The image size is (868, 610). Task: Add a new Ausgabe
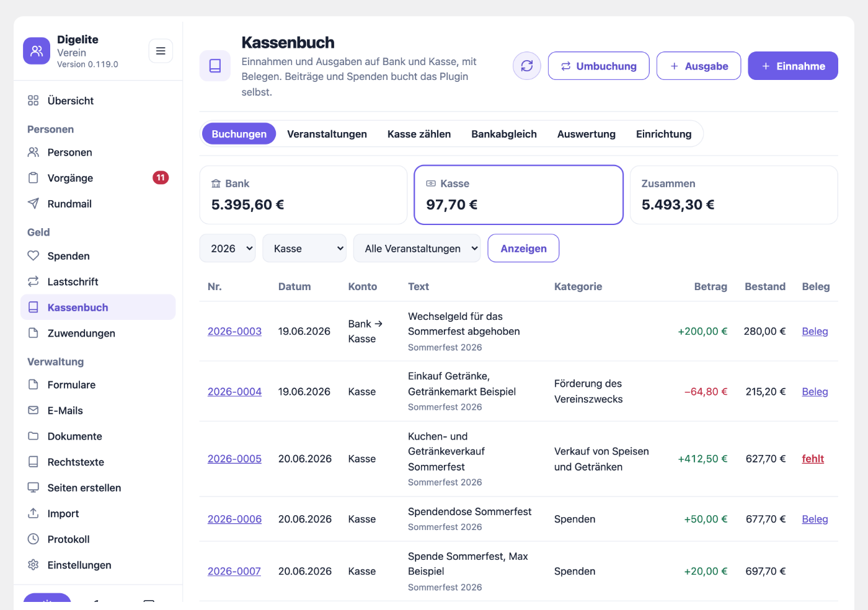[x=699, y=66]
